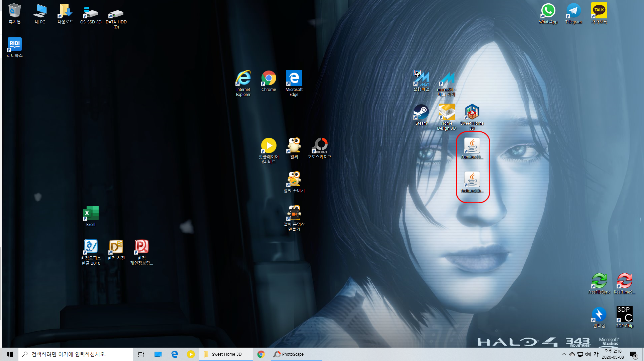Show hidden system tray icons chevron
The width and height of the screenshot is (644, 361).
click(564, 354)
